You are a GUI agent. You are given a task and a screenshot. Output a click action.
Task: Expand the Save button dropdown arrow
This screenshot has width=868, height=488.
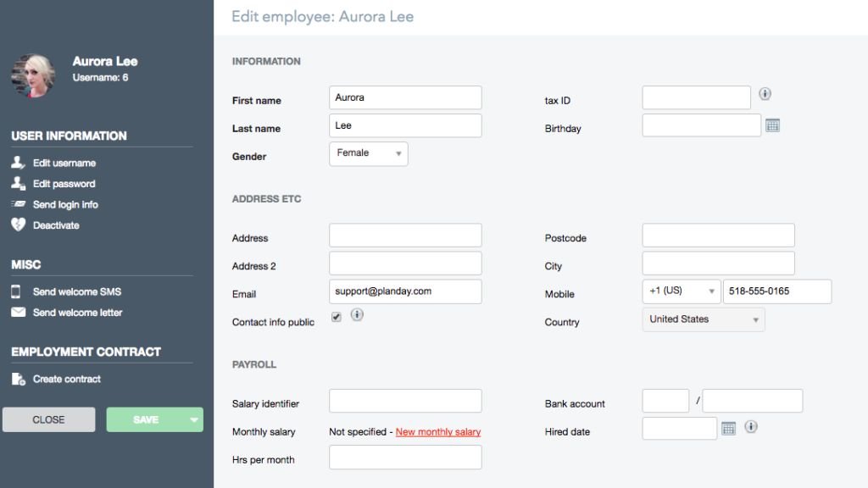click(x=194, y=419)
